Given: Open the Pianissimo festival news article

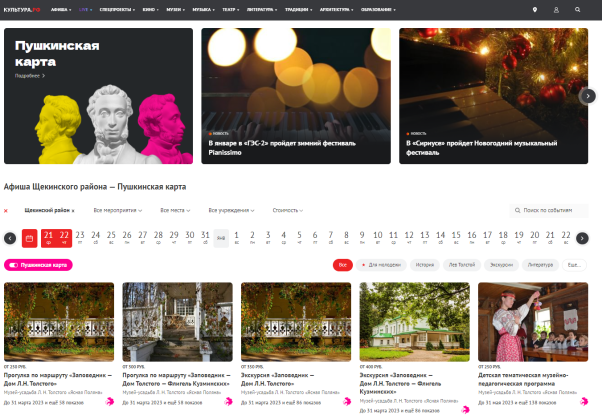Looking at the screenshot, I should tap(282, 148).
